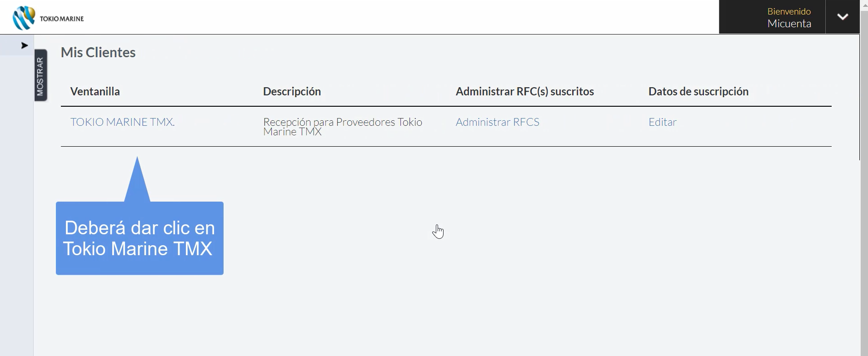868x356 pixels.
Task: Click the Administrar RFC(s) suscritos header
Action: tap(524, 91)
